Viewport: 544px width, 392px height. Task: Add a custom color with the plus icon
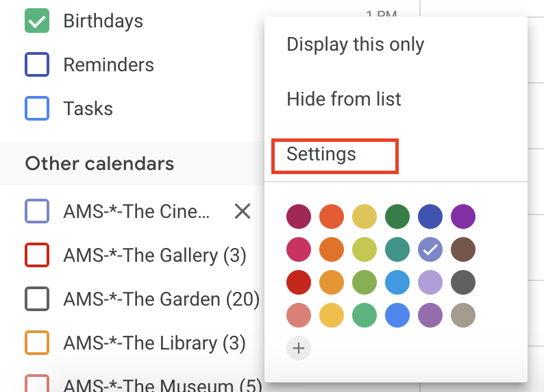coord(298,348)
